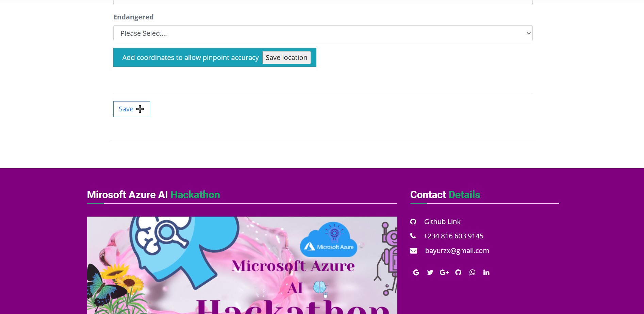Click the Mirosoft Azure AI Hackathon heading
Screen dimensions: 644x314
(x=153, y=195)
